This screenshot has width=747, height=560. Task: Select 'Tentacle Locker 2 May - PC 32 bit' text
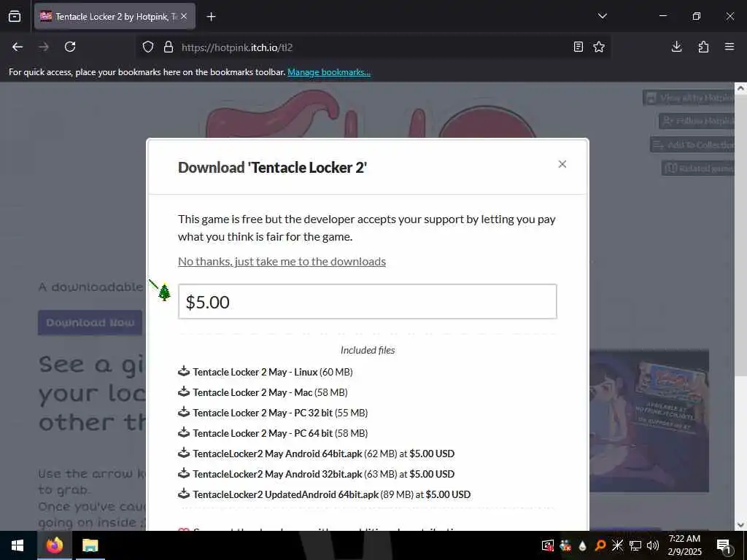tap(263, 413)
